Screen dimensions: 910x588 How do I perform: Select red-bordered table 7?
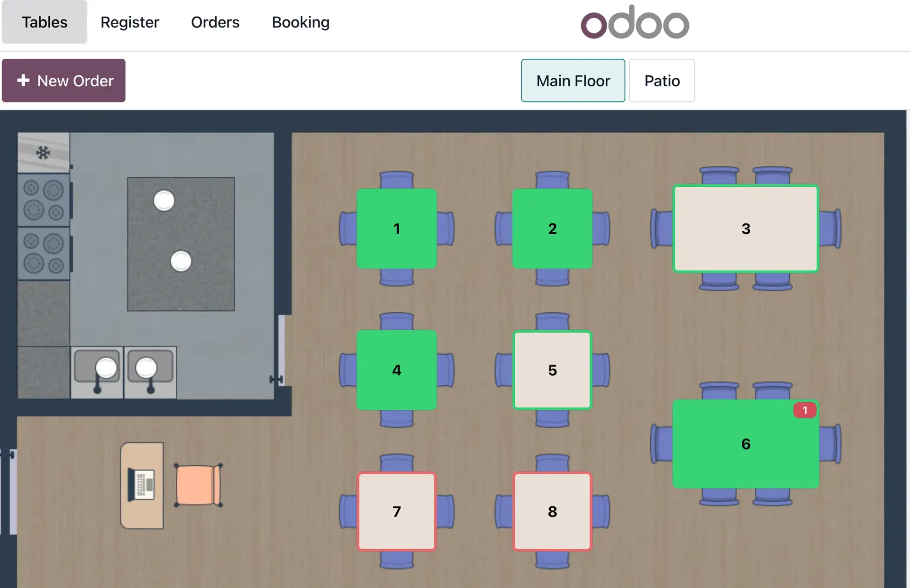pyautogui.click(x=396, y=511)
